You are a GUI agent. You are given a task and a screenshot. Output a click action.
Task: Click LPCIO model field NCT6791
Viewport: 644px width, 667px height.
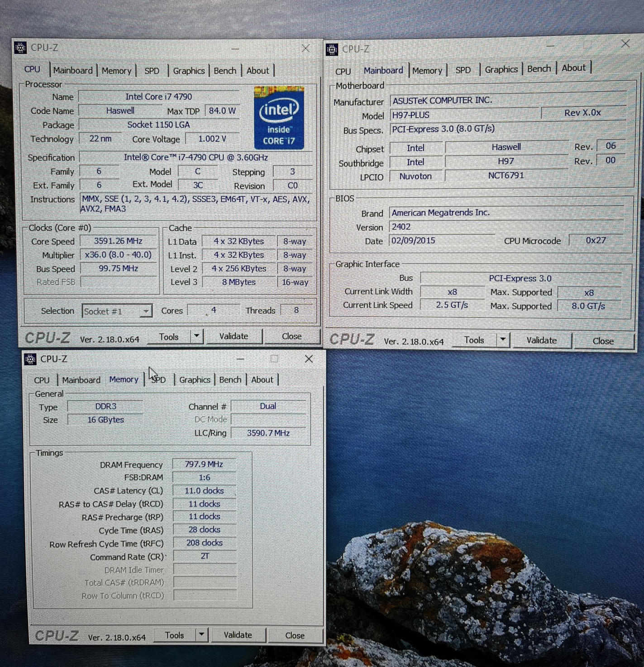(x=506, y=176)
